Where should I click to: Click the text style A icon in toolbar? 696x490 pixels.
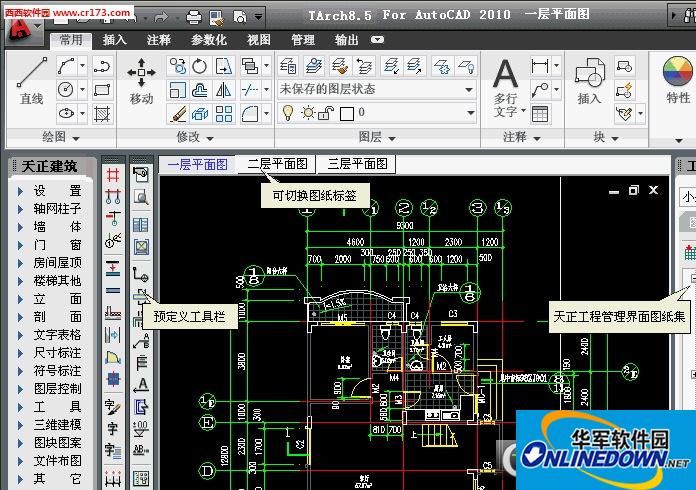click(141, 385)
